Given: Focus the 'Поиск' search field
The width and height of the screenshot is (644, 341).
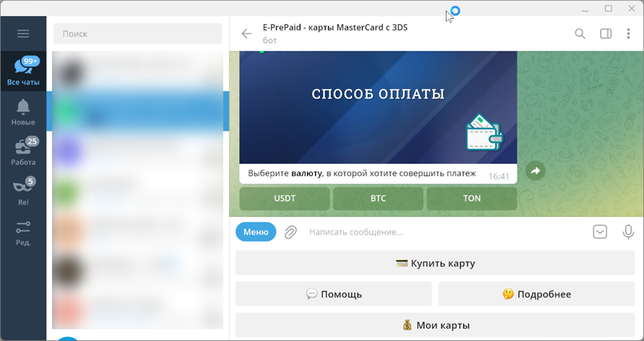Looking at the screenshot, I should click(x=138, y=34).
